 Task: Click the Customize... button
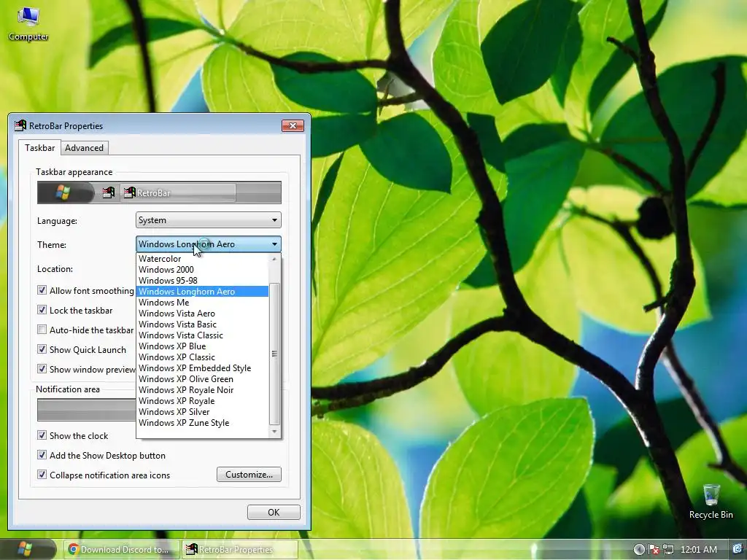pos(249,474)
